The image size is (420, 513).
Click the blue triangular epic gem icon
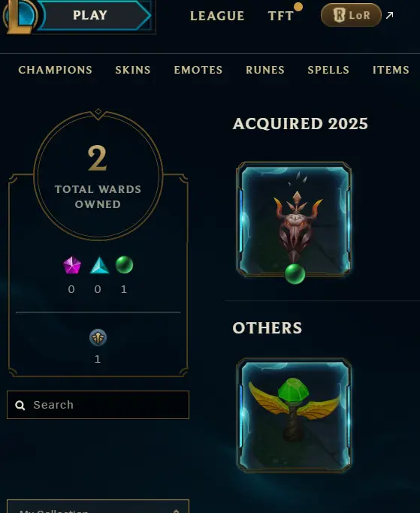click(99, 265)
